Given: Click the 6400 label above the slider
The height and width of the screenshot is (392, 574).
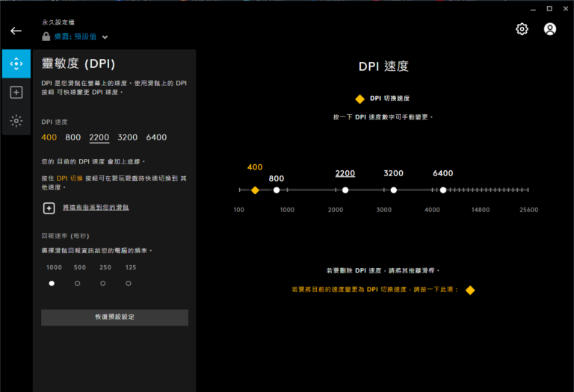Looking at the screenshot, I should 443,173.
